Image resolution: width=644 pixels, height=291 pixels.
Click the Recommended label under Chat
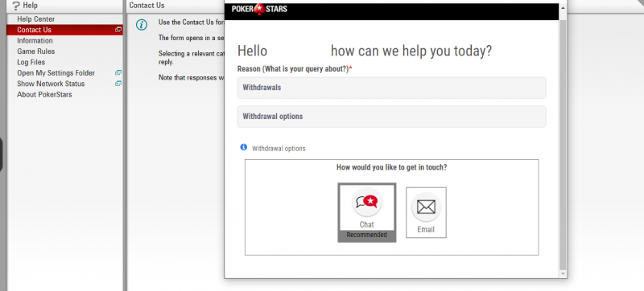(x=367, y=235)
